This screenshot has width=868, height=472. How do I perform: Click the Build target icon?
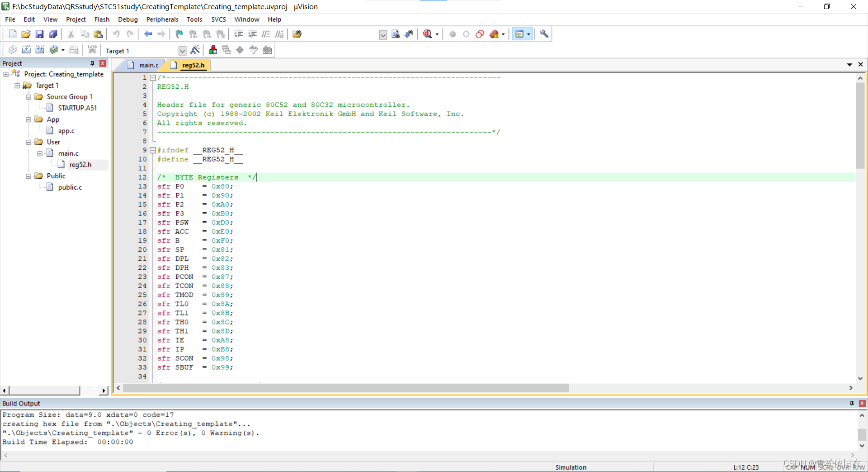26,50
